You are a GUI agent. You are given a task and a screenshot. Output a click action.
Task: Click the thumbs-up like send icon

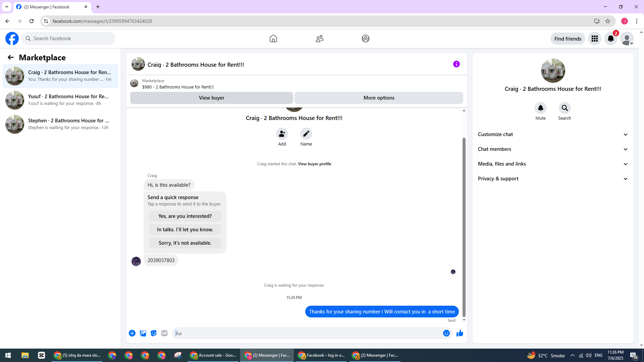pyautogui.click(x=460, y=333)
